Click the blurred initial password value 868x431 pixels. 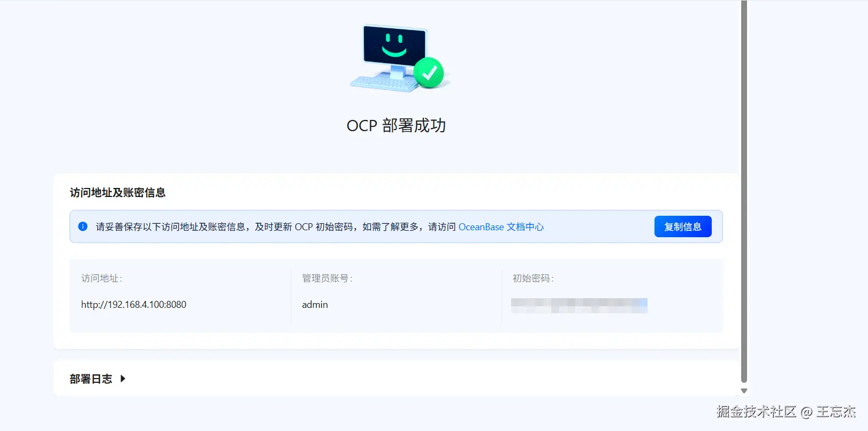(x=579, y=306)
